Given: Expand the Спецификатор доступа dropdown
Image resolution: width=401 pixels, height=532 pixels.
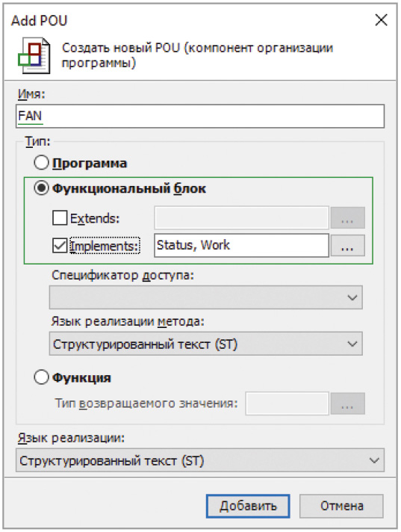Looking at the screenshot, I should (x=206, y=297).
